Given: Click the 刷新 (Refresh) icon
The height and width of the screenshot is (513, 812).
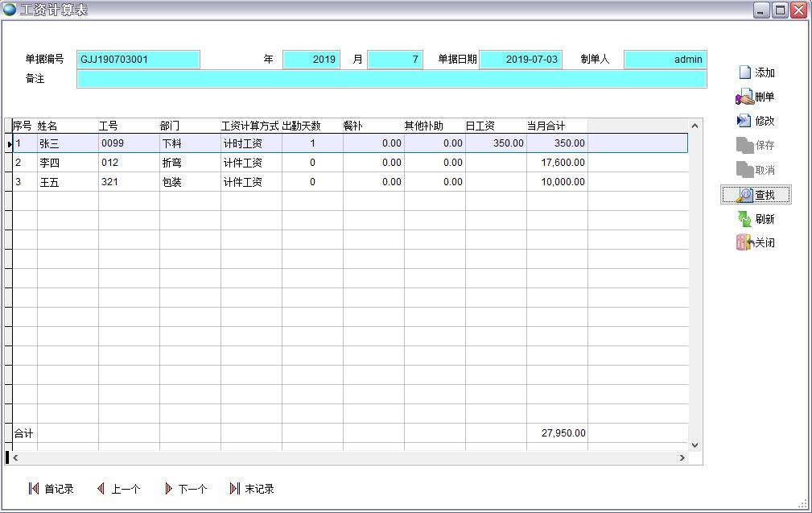Looking at the screenshot, I should tap(757, 218).
